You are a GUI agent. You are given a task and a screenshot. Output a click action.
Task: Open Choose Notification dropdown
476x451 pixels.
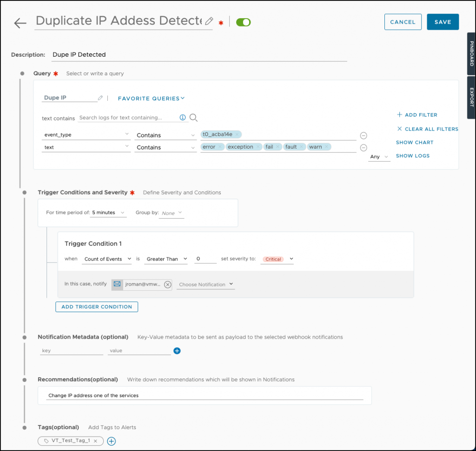pos(205,284)
